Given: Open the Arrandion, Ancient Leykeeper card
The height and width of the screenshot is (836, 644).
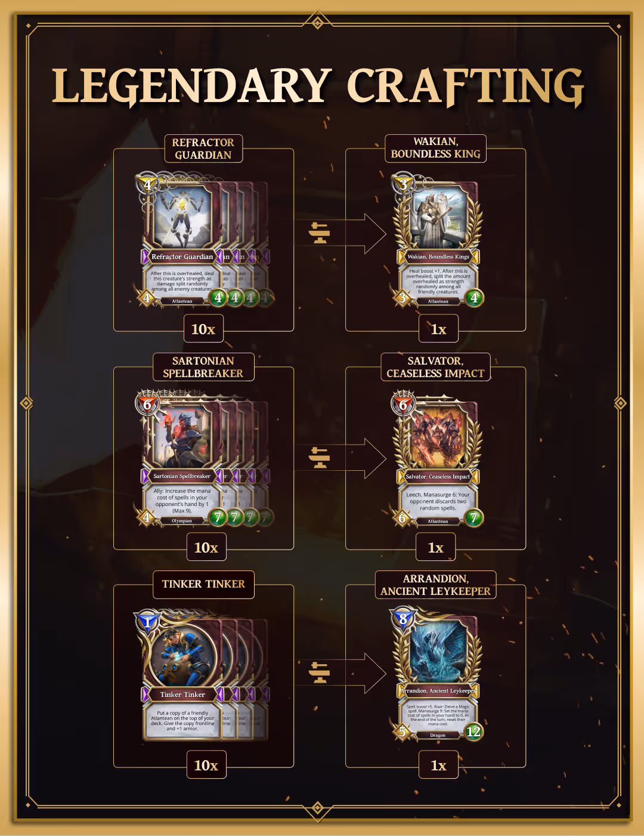Looking at the screenshot, I should pyautogui.click(x=438, y=675).
